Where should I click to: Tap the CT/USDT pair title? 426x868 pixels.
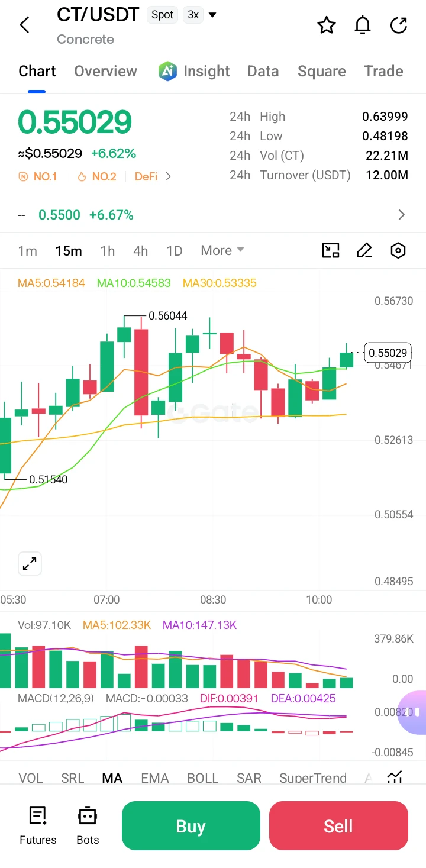[x=98, y=15]
